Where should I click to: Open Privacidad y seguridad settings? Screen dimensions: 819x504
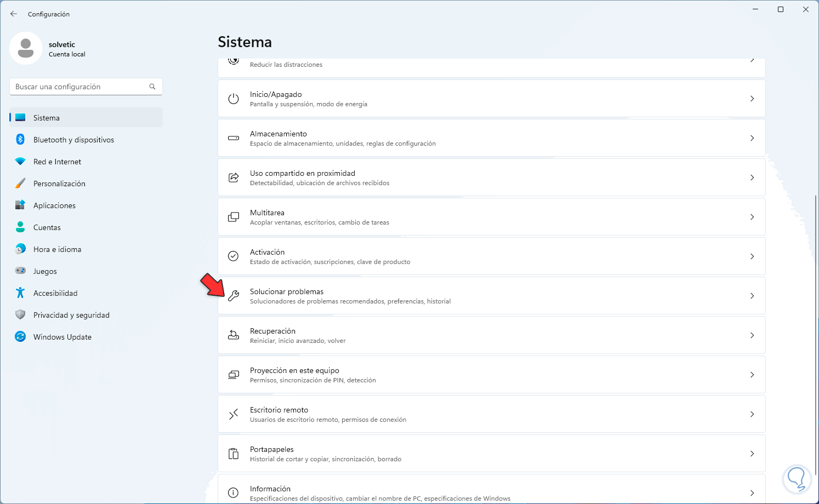(71, 315)
